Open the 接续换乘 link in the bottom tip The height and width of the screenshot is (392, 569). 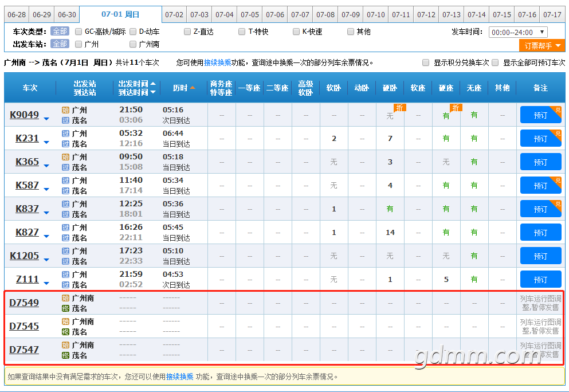pyautogui.click(x=179, y=377)
